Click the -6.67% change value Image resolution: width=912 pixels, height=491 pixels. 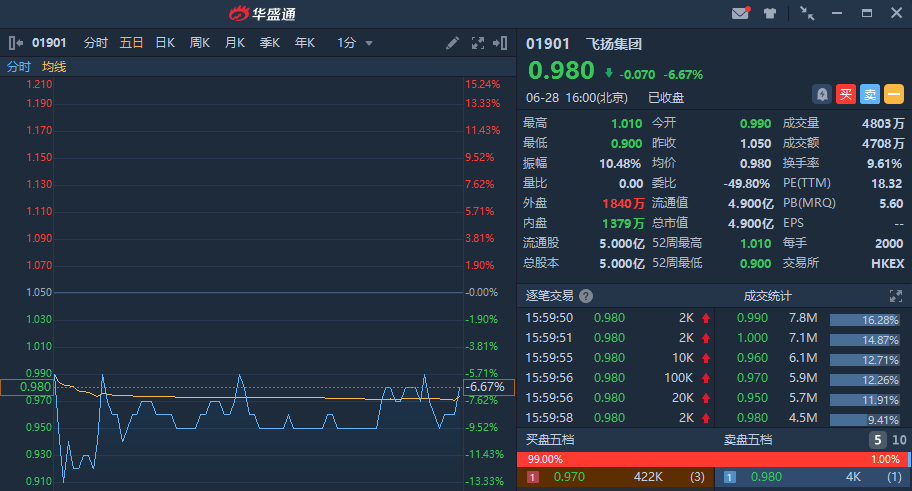click(x=683, y=74)
